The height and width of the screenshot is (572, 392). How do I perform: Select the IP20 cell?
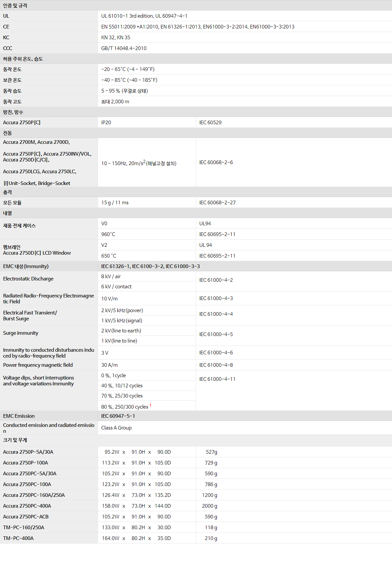(x=106, y=123)
